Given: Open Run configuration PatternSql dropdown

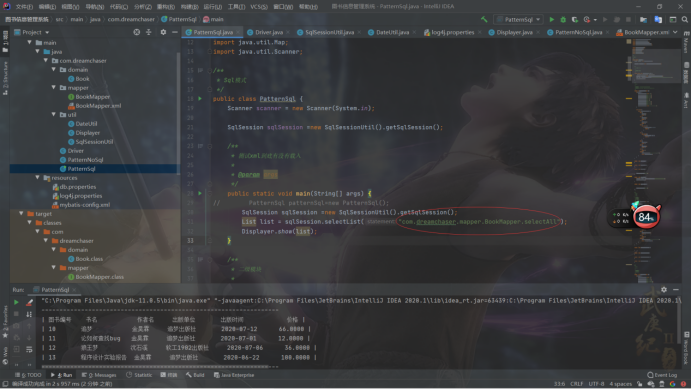Looking at the screenshot, I should tap(519, 19).
